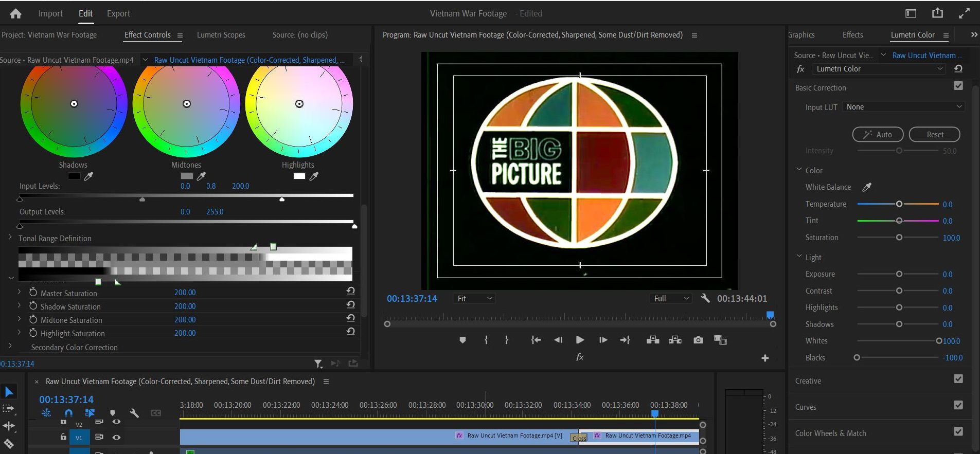
Task: Open the filter properties funnel icon
Action: pyautogui.click(x=318, y=364)
